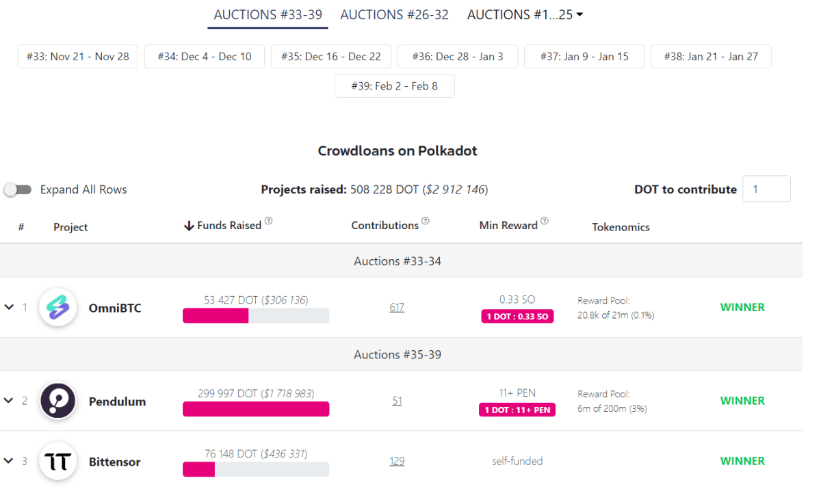Expand the Bittensor row chevron
The width and height of the screenshot is (821, 504).
[9, 461]
